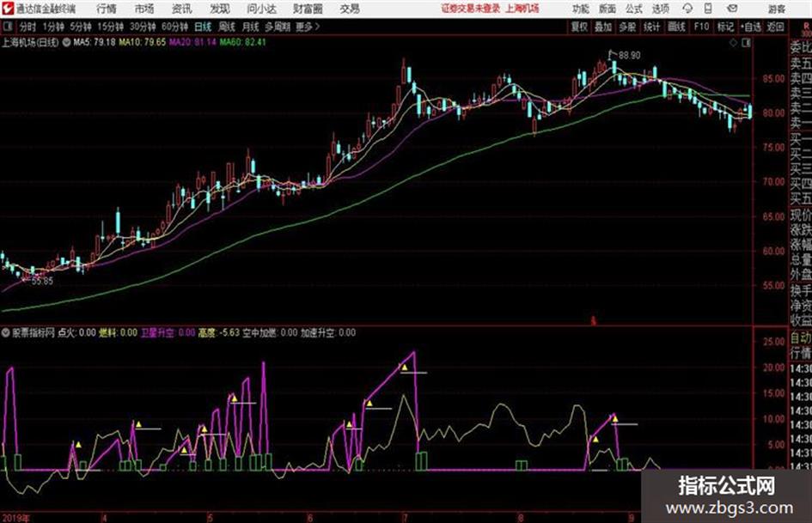
Task: Click the 画线 drawing button
Action: click(x=676, y=27)
